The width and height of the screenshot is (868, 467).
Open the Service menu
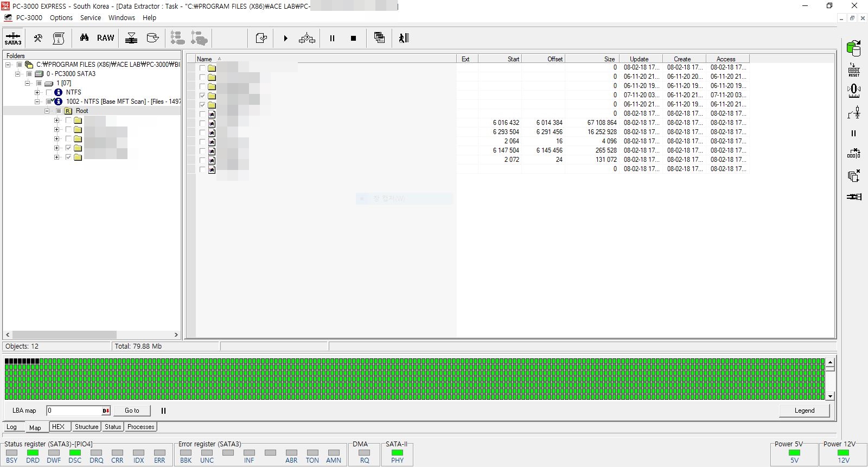[91, 17]
